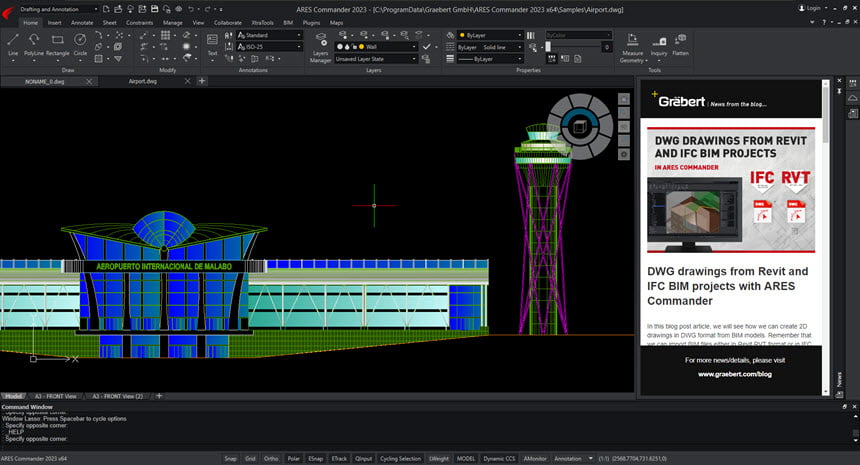Open the Text annotation tool
This screenshot has width=860, height=465.
click(x=212, y=44)
